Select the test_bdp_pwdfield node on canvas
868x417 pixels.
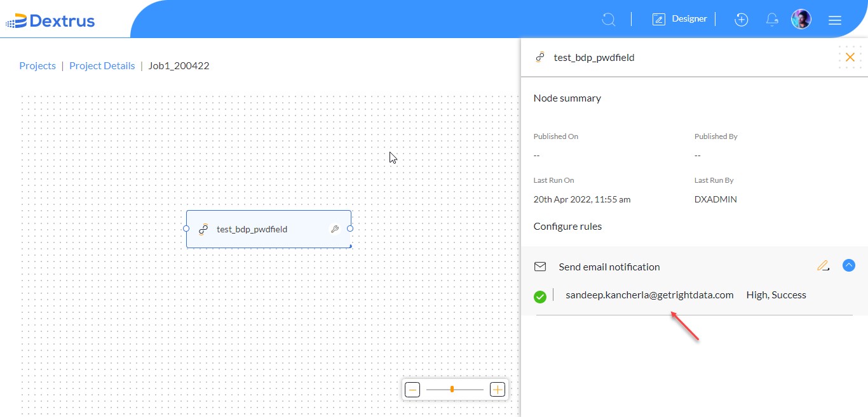(x=269, y=229)
